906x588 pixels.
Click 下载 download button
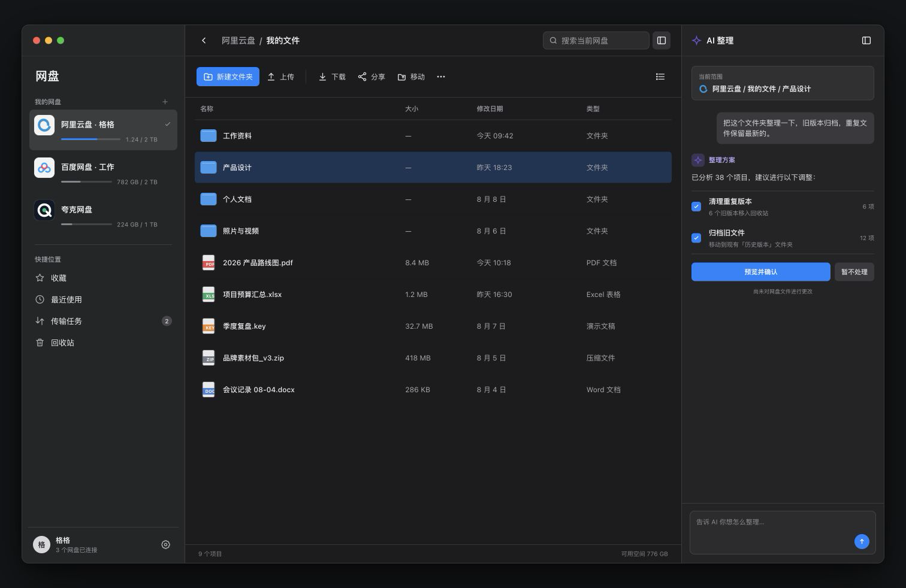tap(332, 77)
